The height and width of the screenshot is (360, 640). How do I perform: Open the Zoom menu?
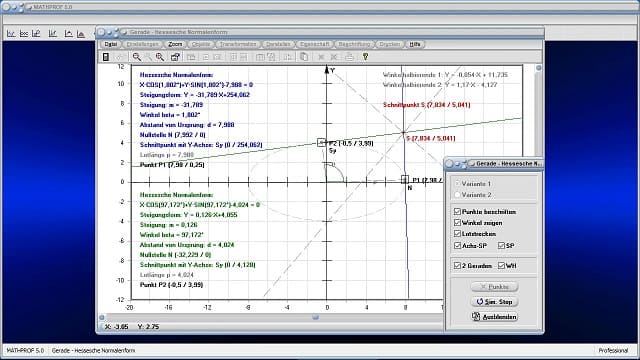tap(175, 44)
